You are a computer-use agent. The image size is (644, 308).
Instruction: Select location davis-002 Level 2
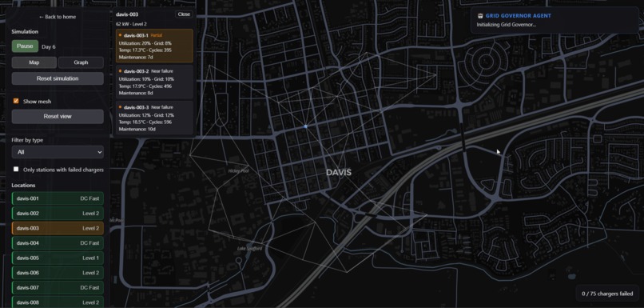[x=58, y=214]
